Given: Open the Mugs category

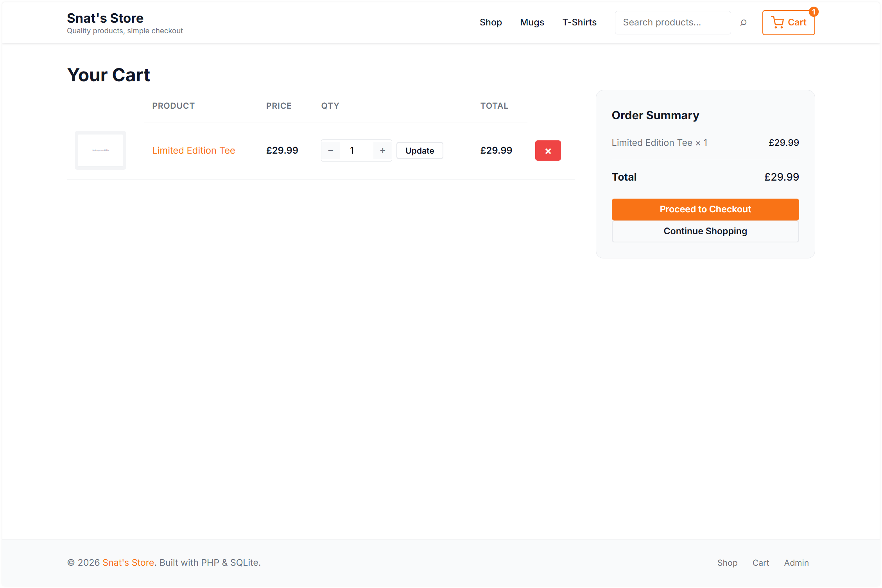Looking at the screenshot, I should coord(532,22).
